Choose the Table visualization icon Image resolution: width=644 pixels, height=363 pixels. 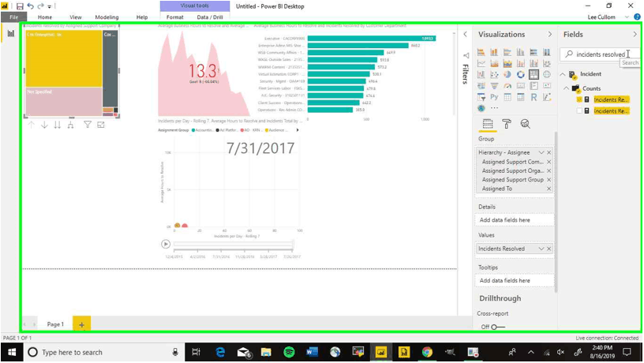pyautogui.click(x=507, y=97)
